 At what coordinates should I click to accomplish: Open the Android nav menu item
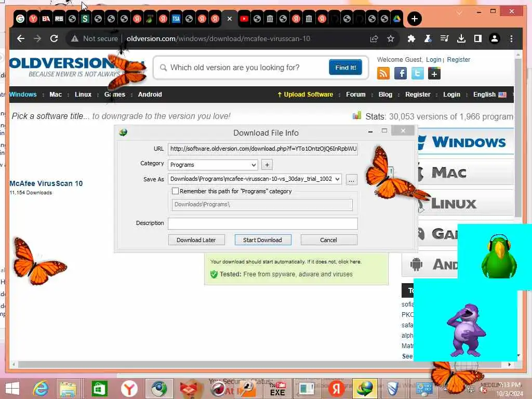(150, 95)
